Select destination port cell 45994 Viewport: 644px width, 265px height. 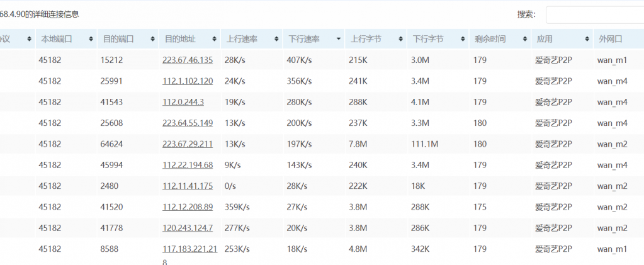[111, 165]
